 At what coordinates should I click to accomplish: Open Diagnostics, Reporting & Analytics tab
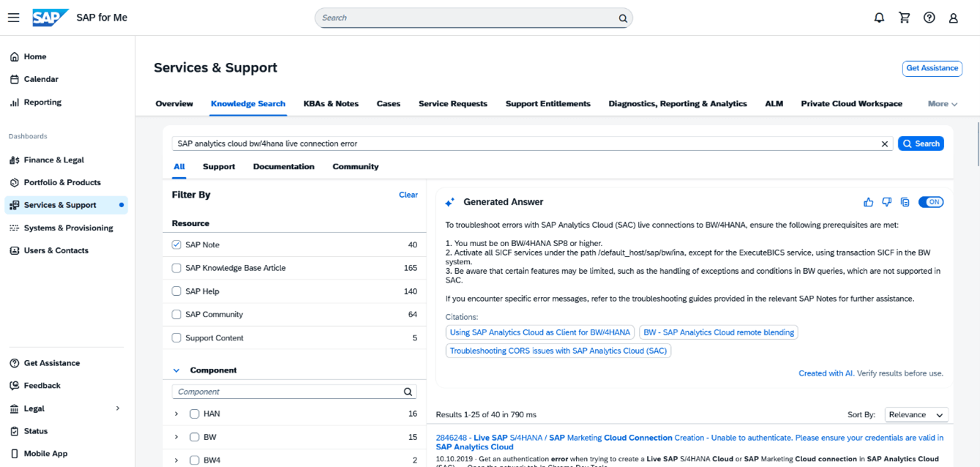[x=678, y=104]
